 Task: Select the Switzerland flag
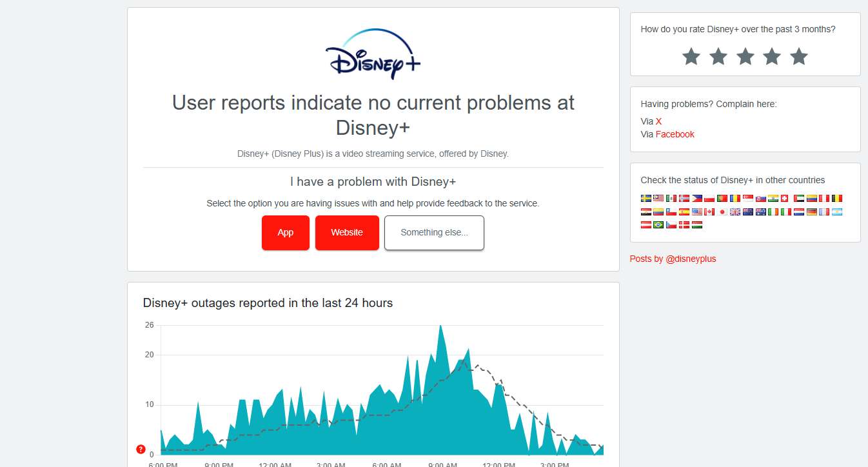coord(784,199)
